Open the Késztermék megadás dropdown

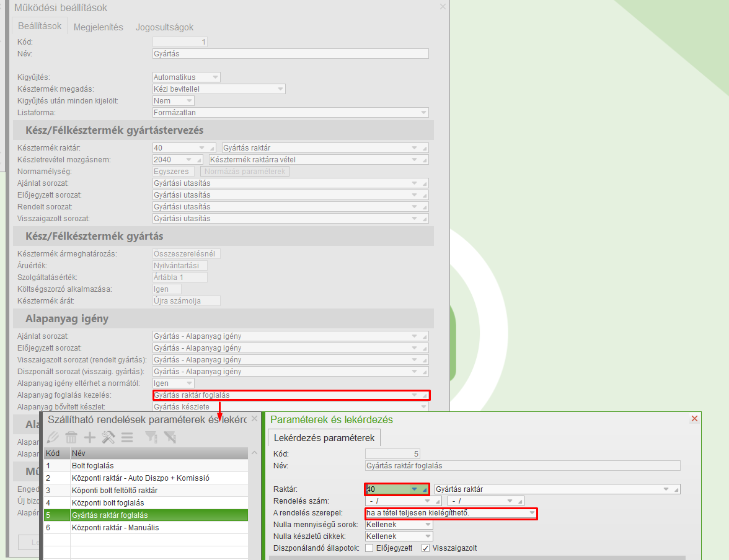click(x=280, y=89)
